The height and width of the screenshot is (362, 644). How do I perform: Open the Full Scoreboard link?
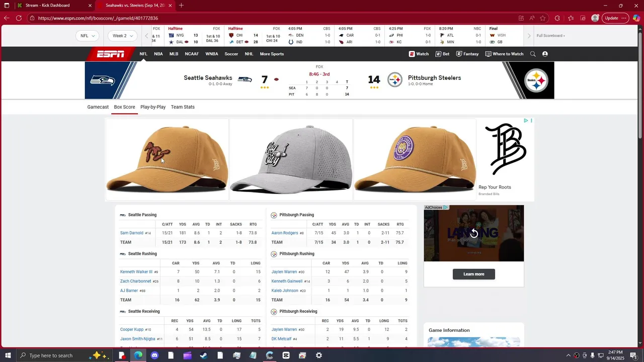coord(550,36)
